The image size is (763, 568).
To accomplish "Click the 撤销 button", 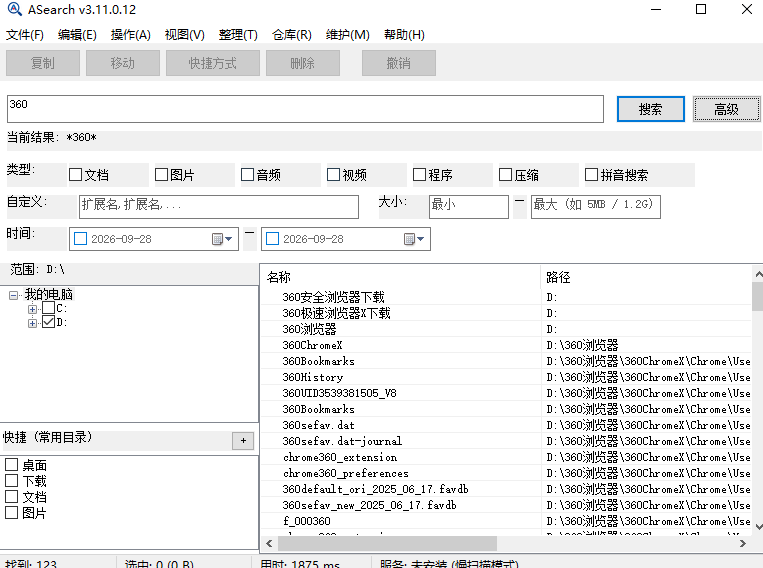I will coord(399,63).
